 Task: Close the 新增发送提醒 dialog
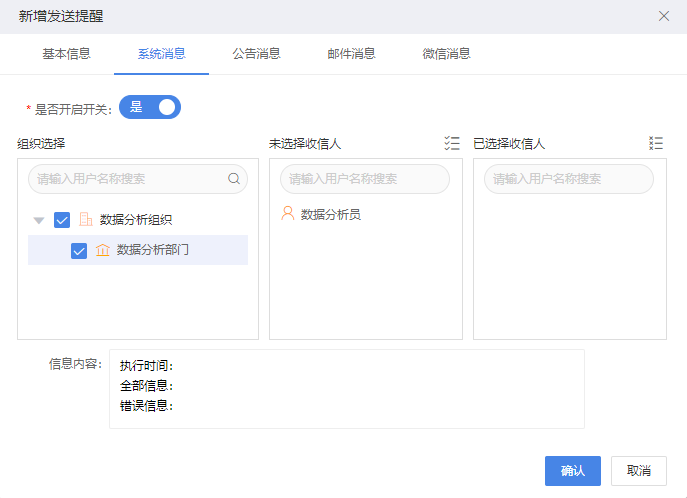pyautogui.click(x=664, y=16)
